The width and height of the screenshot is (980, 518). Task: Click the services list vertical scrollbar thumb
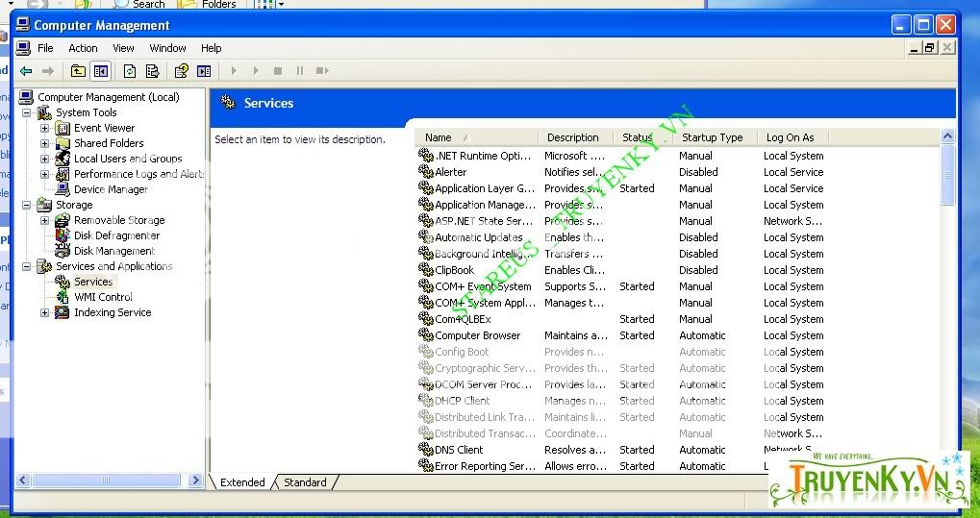947,175
